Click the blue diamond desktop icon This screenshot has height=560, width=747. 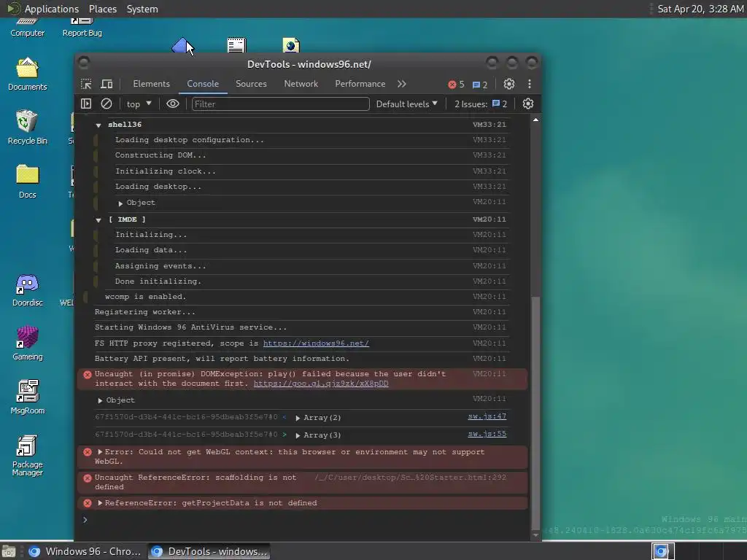click(181, 46)
